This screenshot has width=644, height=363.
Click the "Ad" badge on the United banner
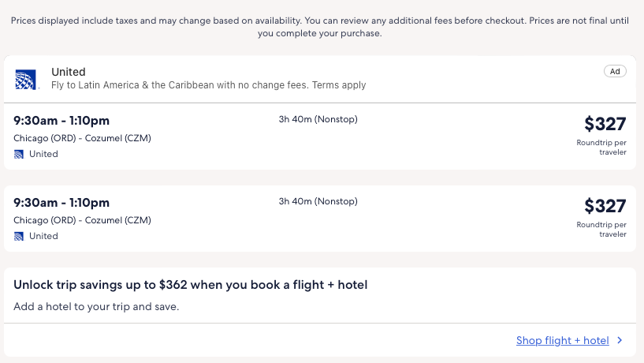click(x=615, y=71)
